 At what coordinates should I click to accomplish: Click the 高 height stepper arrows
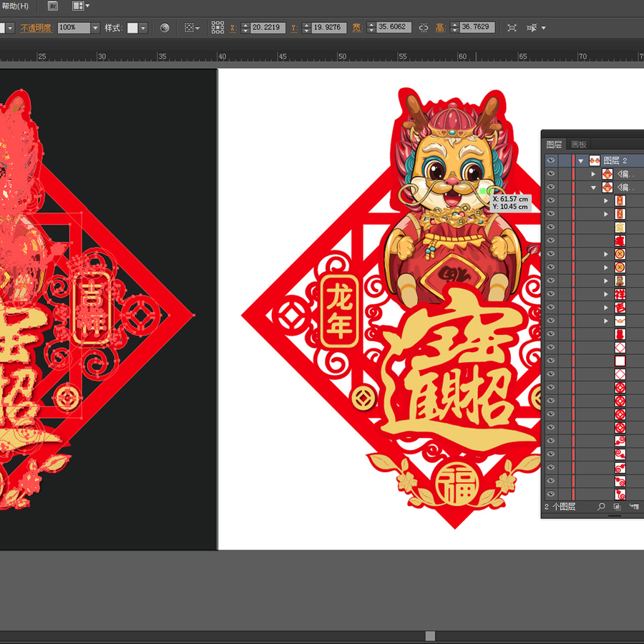coord(454,27)
